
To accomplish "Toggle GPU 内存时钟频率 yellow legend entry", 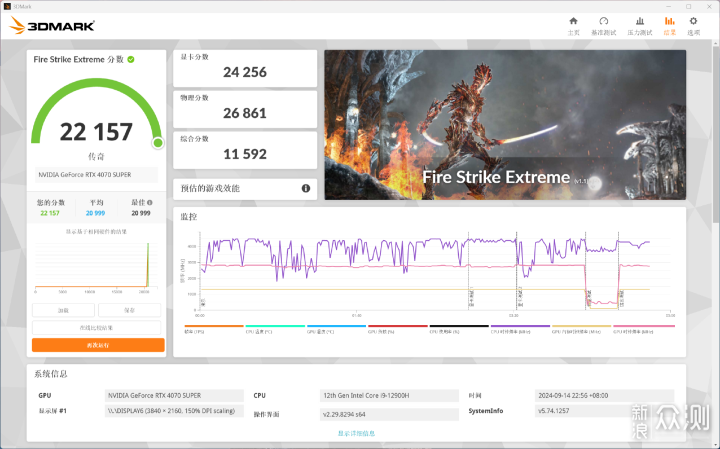I will click(581, 329).
